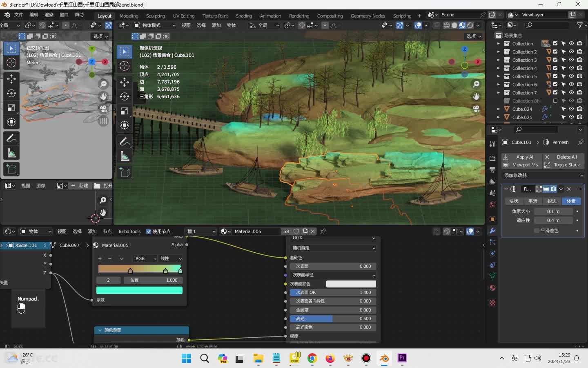Click the subsurface color white swatch
588x368 pixels.
pos(351,284)
